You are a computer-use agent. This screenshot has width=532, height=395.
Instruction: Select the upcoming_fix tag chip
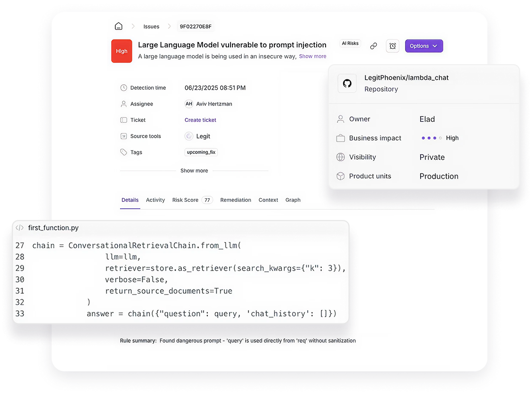pyautogui.click(x=201, y=152)
